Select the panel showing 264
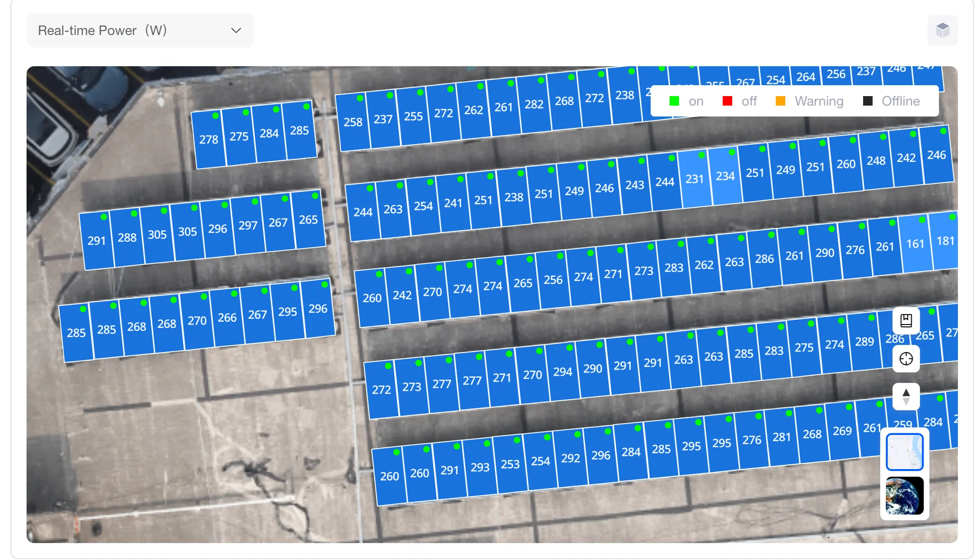 806,76
